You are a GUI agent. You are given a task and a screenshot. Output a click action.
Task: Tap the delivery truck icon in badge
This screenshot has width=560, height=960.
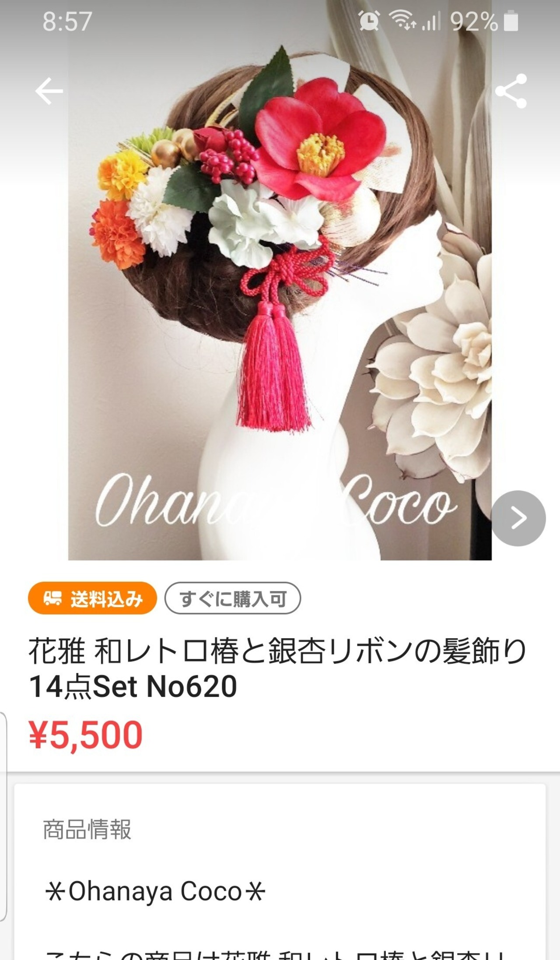[52, 598]
